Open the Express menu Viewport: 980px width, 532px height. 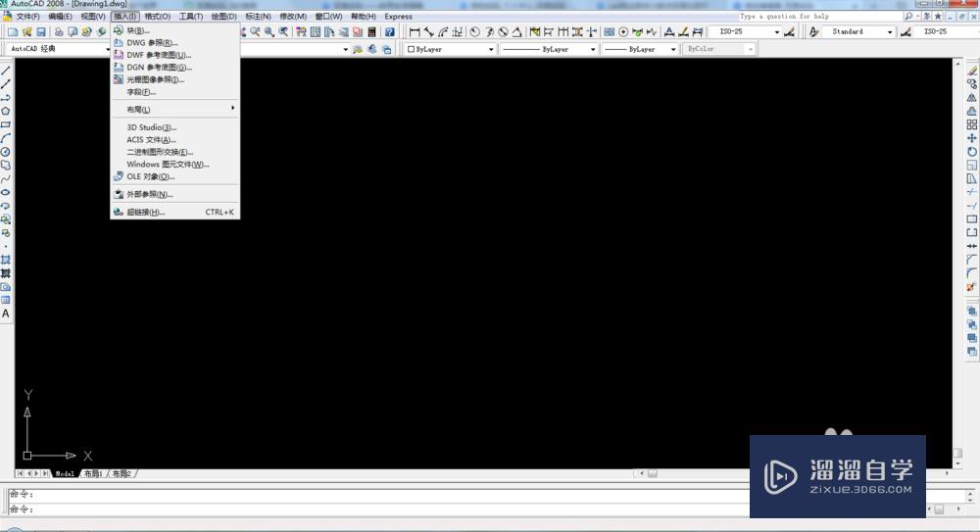pyautogui.click(x=398, y=17)
